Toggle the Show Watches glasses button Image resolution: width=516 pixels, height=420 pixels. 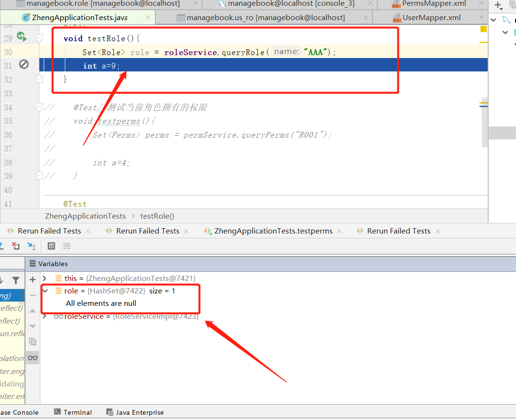33,358
